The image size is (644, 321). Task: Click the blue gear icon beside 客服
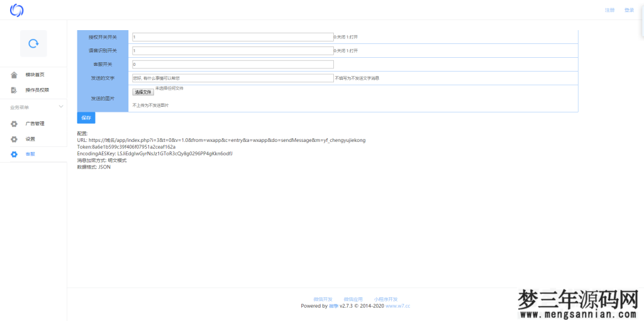coord(14,155)
